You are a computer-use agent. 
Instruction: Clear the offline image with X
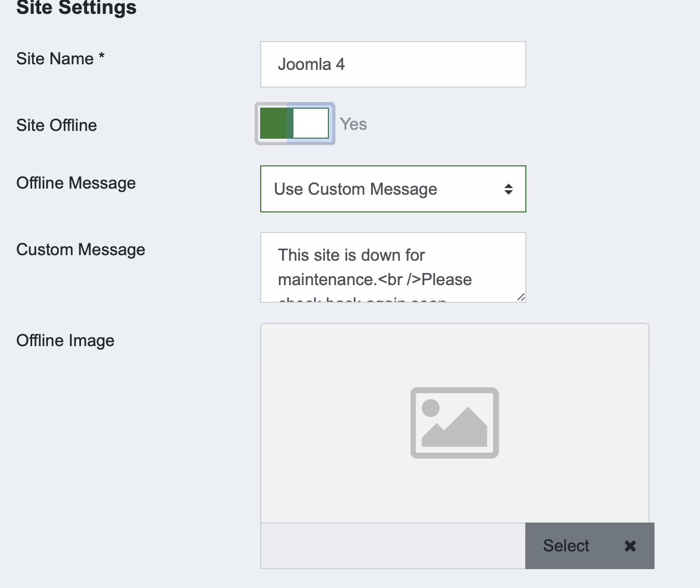point(630,546)
